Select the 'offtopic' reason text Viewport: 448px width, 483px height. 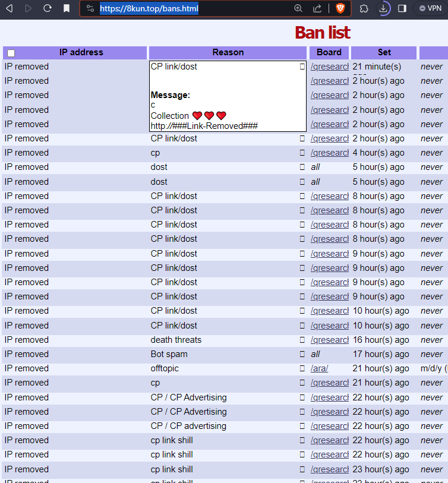coord(165,368)
